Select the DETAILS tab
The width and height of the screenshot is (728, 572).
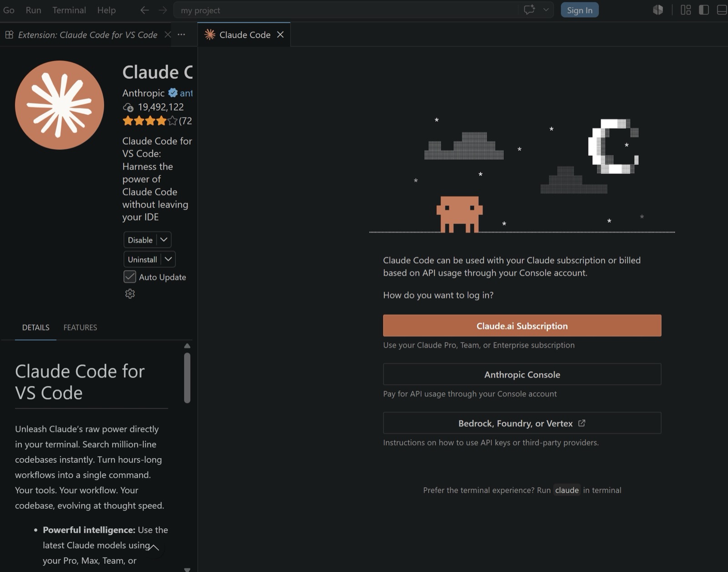35,327
